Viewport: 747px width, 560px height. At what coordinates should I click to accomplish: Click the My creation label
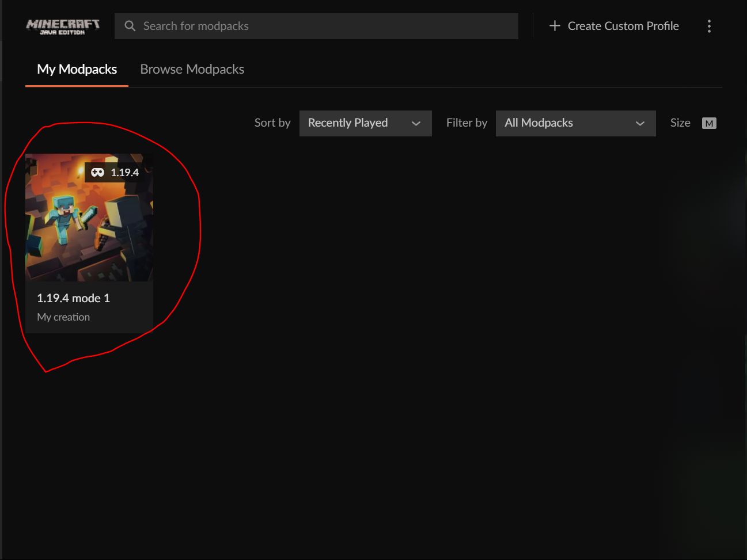tap(63, 317)
